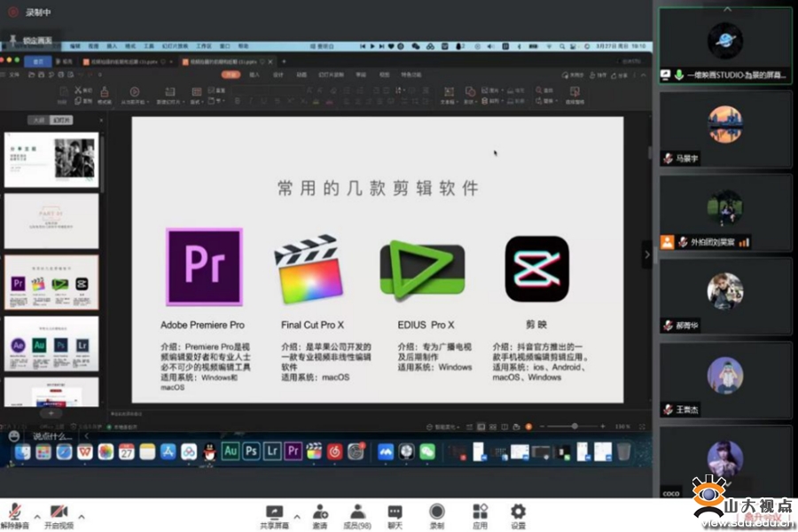798x532 pixels.
Task: Click the Final Cut Pro X logo on slide
Action: [x=309, y=269]
